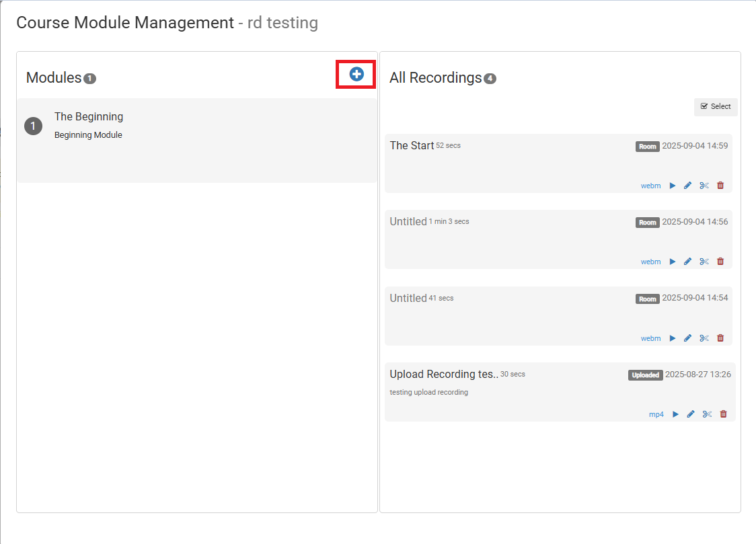This screenshot has width=756, height=544.
Task: Play the Upload Recording tes.. video
Action: pyautogui.click(x=675, y=414)
